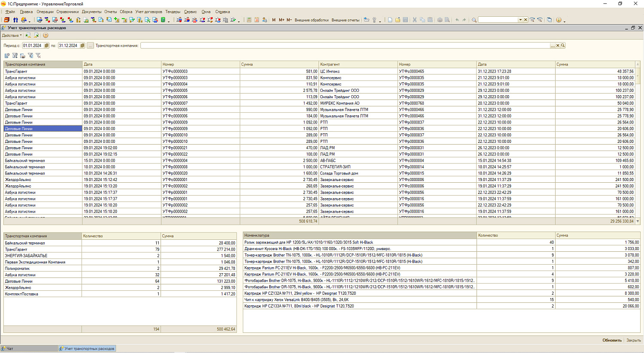Open the end date calendar picker
Viewport: 644px width, 353px height.
tap(82, 45)
